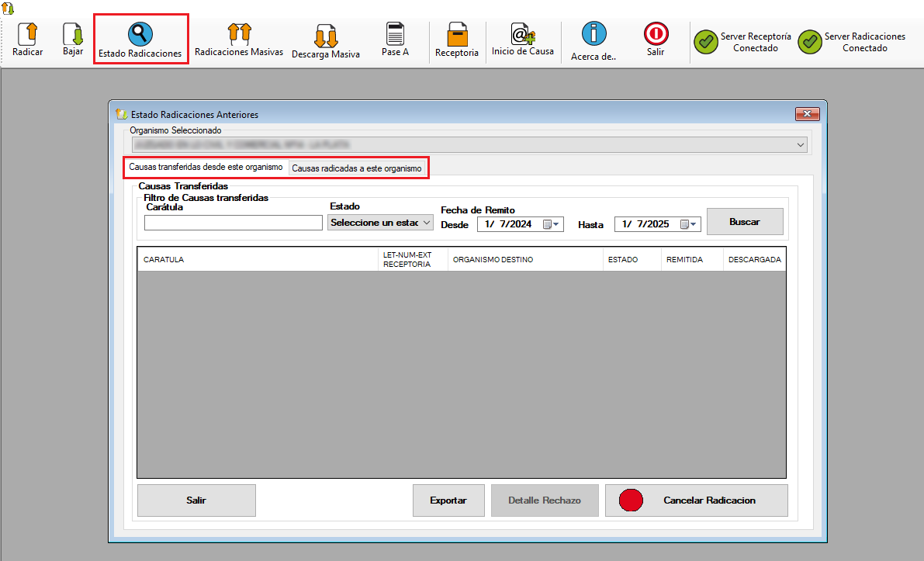Show the Acerca de info icon
The image size is (924, 561).
[x=594, y=34]
